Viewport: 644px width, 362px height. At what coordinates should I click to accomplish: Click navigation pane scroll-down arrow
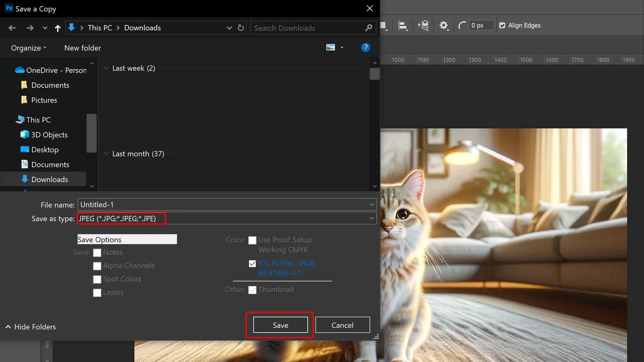[x=92, y=186]
